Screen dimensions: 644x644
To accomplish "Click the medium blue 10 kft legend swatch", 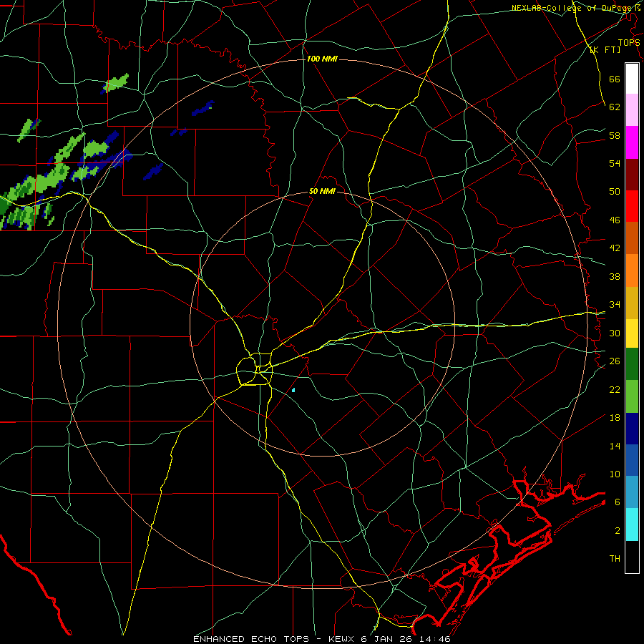I will [632, 460].
